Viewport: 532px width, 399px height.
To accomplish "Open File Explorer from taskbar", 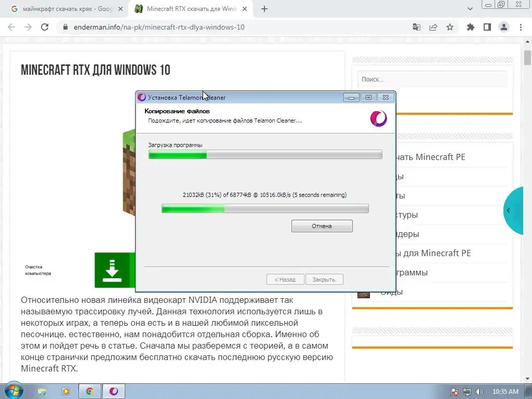I will [x=42, y=391].
